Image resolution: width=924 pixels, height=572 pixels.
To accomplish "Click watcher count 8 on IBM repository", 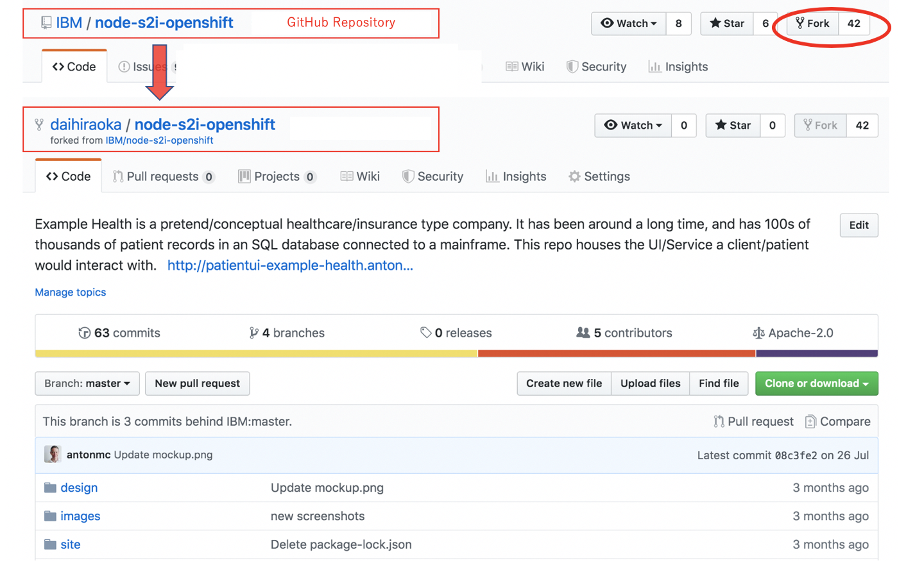I will (x=678, y=24).
